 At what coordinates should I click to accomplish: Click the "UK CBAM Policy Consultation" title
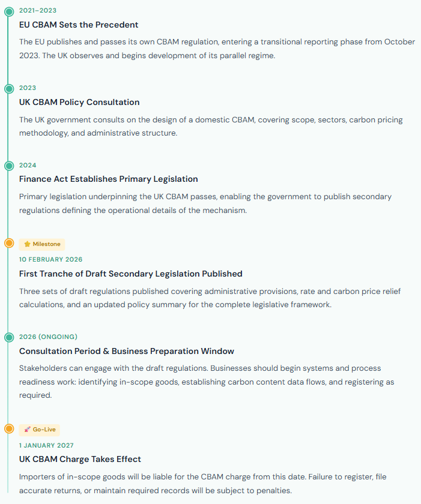pyautogui.click(x=79, y=102)
